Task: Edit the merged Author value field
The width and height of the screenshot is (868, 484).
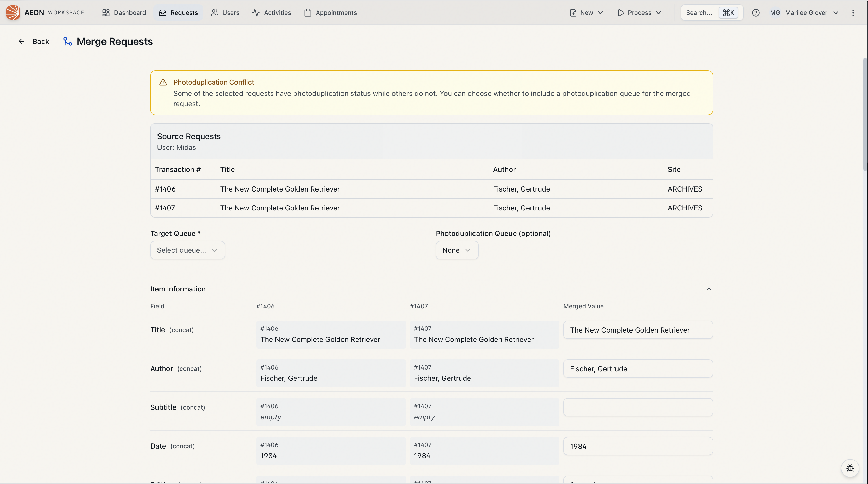Action: click(x=638, y=368)
